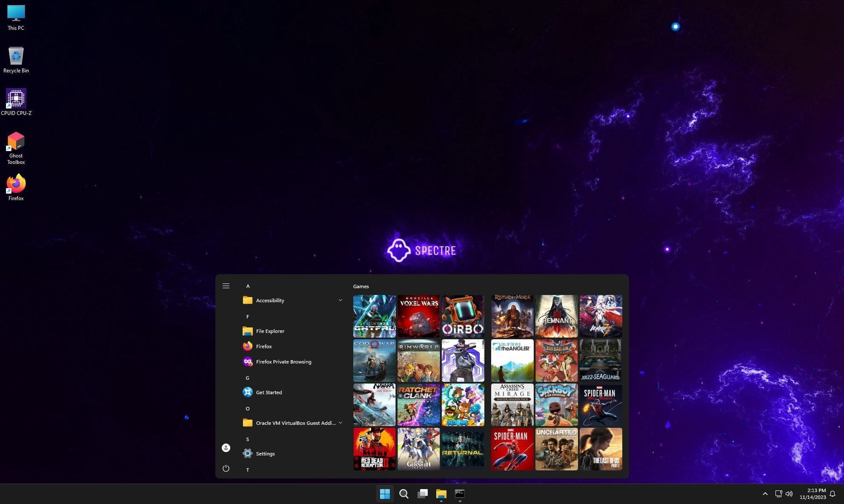Image resolution: width=844 pixels, height=504 pixels.
Task: Open the XR22-Seaguard tile
Action: tap(601, 361)
